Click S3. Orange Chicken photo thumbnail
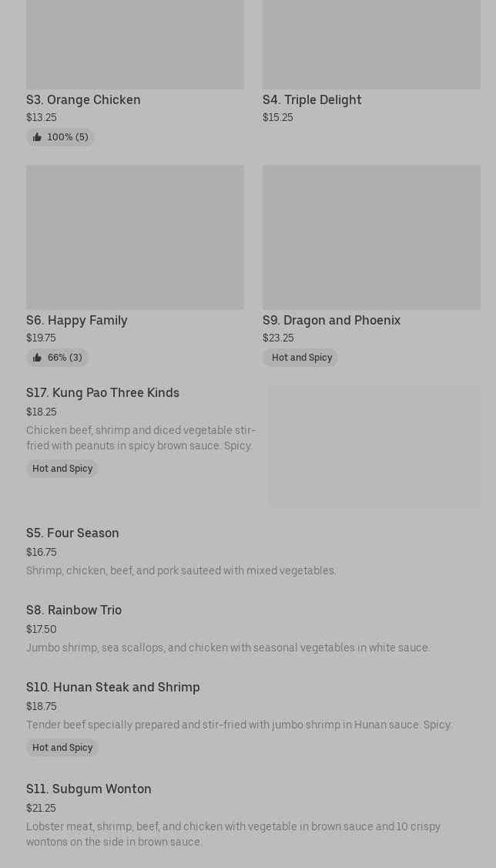Screen dimensions: 496x868 point(135,42)
